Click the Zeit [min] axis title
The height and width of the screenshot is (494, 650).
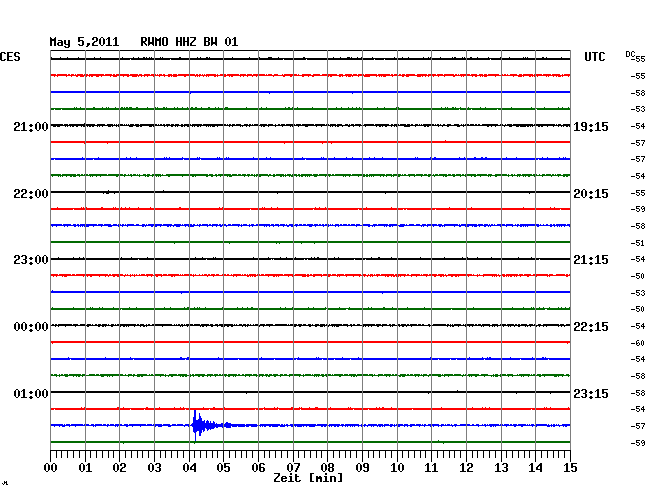(308, 478)
